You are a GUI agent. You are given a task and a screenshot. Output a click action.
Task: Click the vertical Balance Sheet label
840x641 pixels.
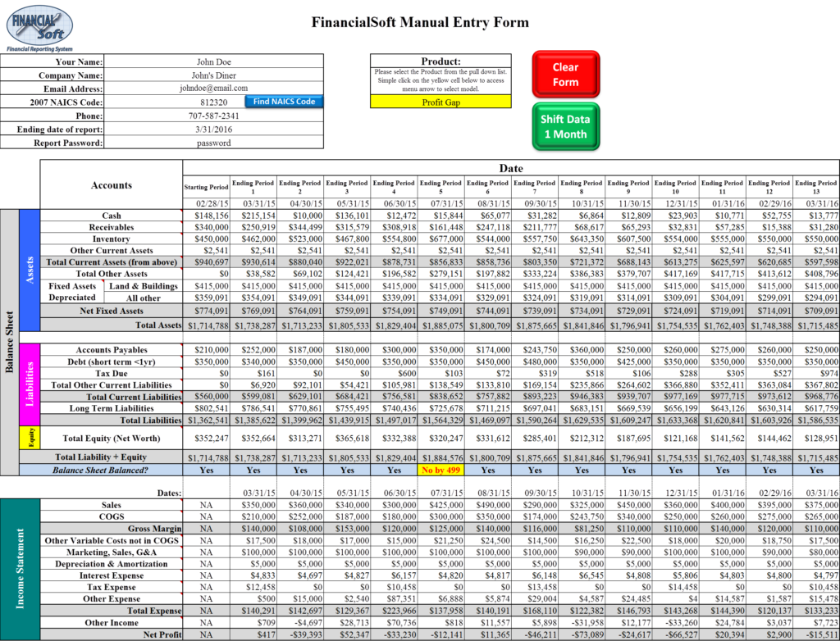click(x=9, y=340)
